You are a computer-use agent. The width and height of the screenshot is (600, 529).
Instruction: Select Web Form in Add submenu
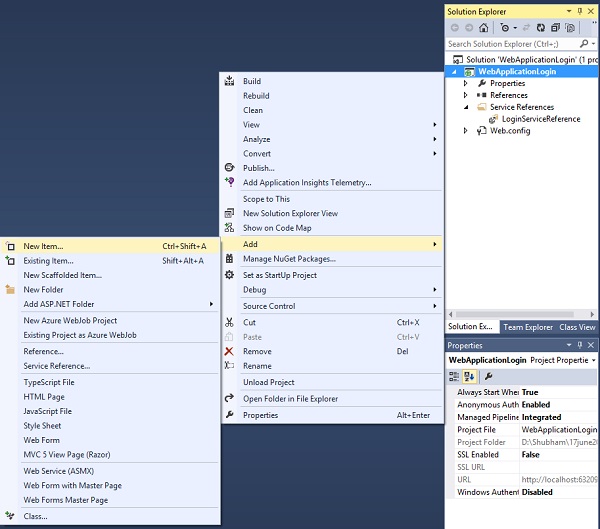(x=41, y=440)
